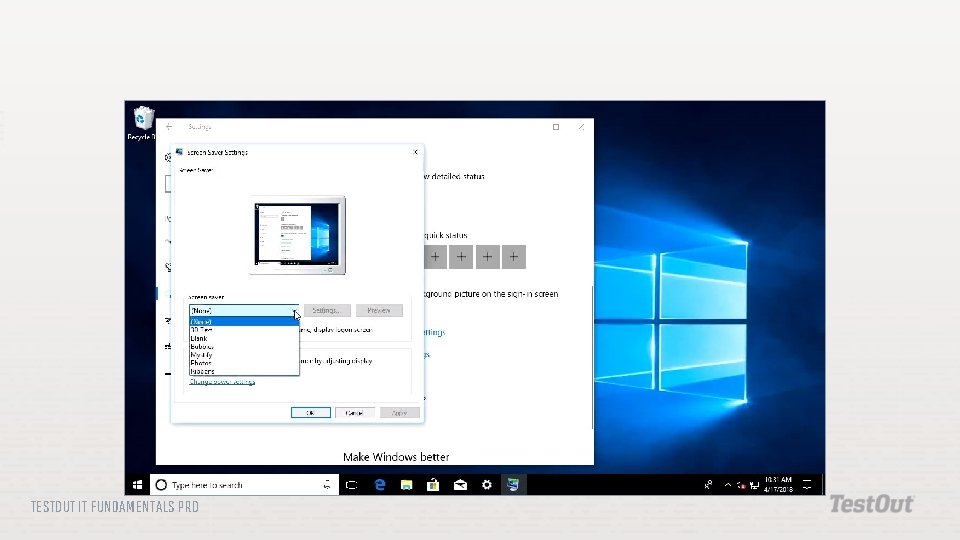
Task: Follow the Change power settings link
Action: coord(222,382)
